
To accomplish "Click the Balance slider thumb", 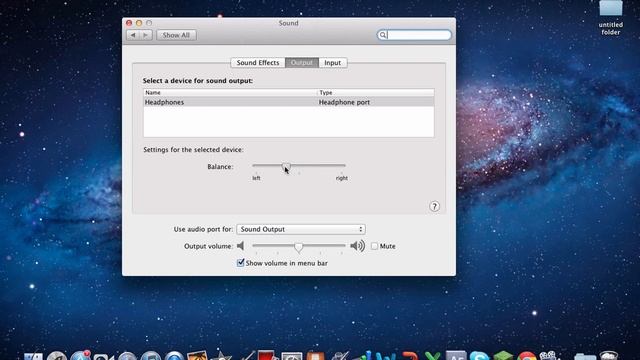I will pos(286,166).
